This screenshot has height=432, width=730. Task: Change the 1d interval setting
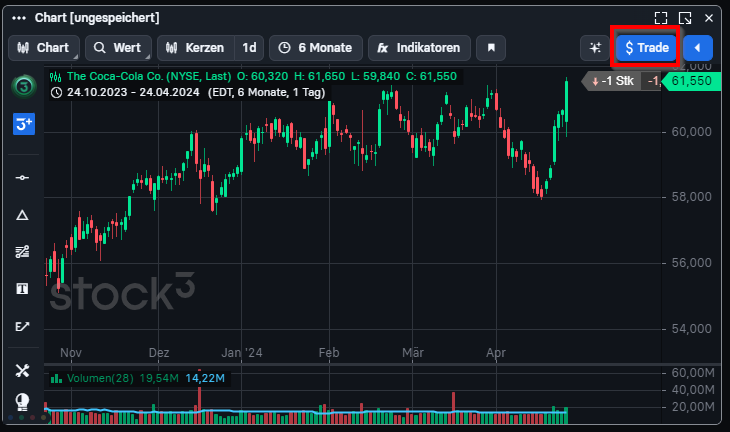coord(249,48)
